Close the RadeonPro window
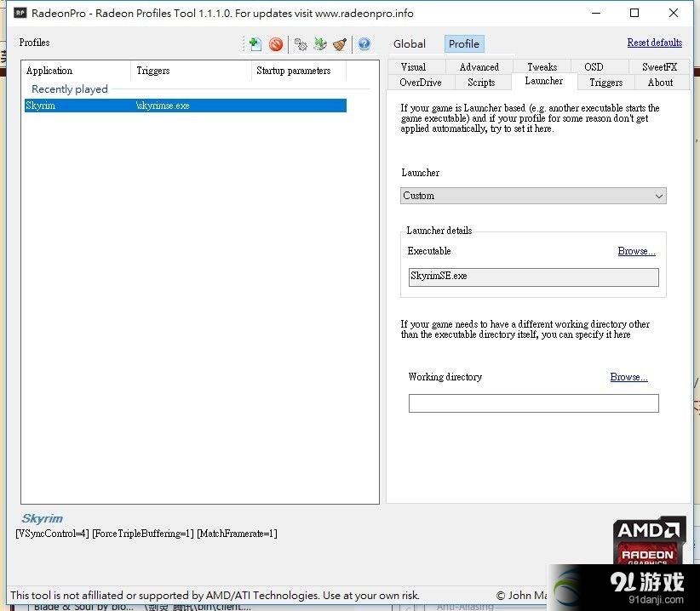The height and width of the screenshot is (611, 700). [x=674, y=13]
